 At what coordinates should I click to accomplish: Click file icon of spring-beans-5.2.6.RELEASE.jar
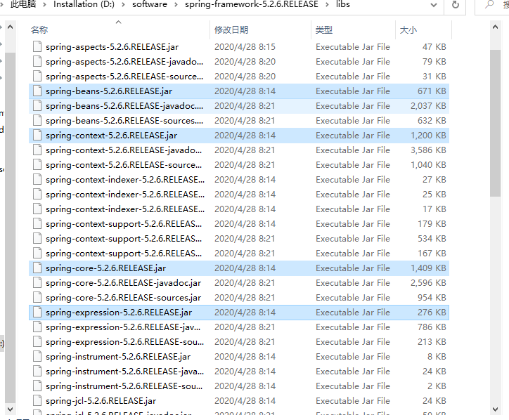37,91
